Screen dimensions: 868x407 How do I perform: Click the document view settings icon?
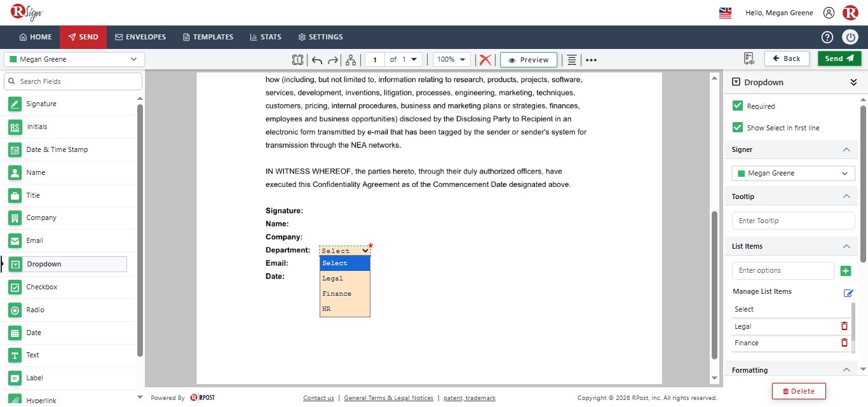[x=749, y=59]
